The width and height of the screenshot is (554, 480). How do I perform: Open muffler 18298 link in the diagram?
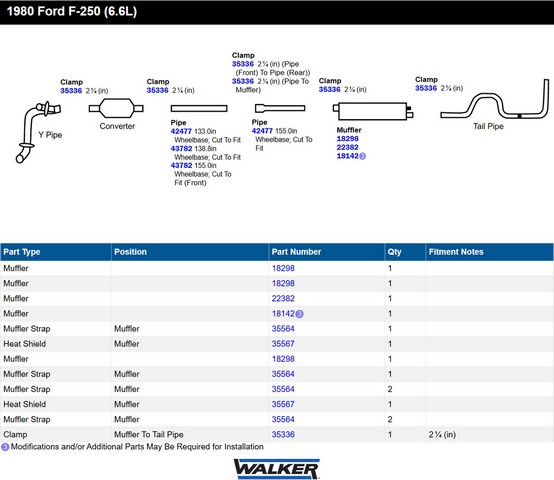(348, 139)
